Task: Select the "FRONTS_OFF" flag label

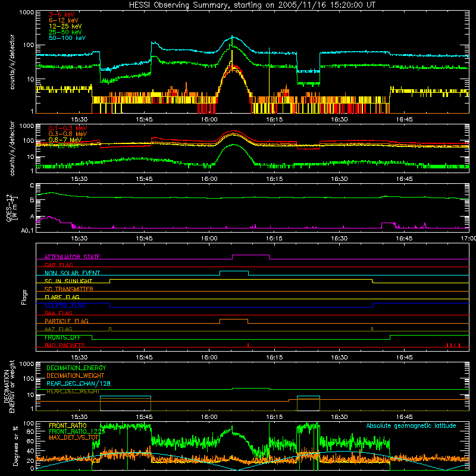Action: pos(62,337)
